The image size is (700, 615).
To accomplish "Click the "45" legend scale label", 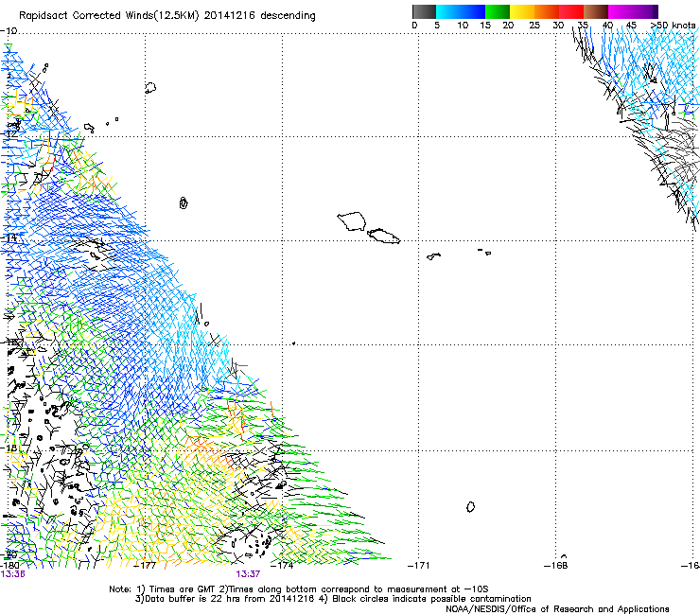I will tap(631, 25).
